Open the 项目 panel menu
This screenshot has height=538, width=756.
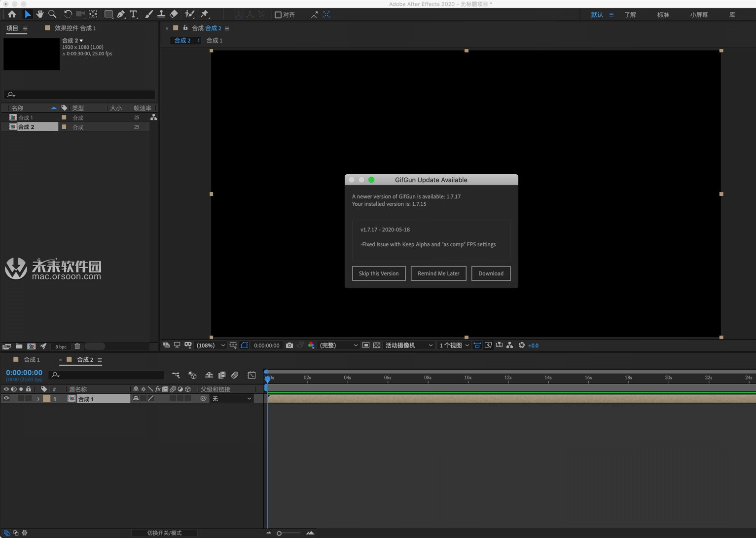(x=25, y=29)
